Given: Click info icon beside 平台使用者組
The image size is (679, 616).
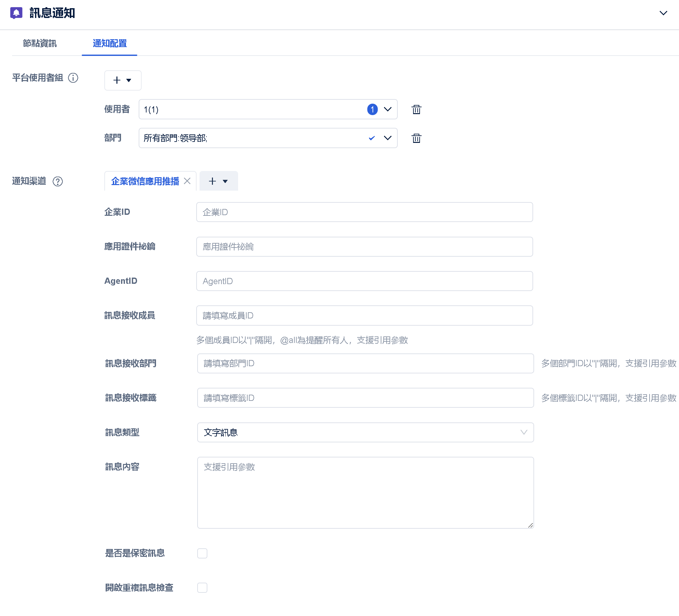Looking at the screenshot, I should [x=73, y=78].
